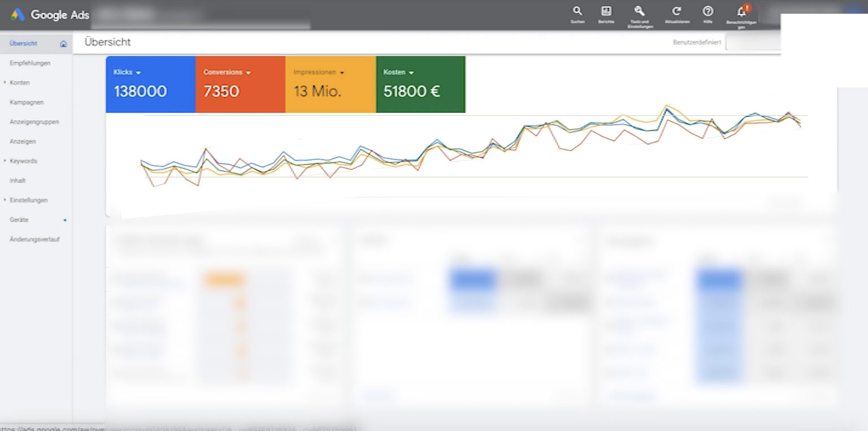Open the Suchen search icon
The height and width of the screenshot is (431, 868).
pyautogui.click(x=577, y=11)
